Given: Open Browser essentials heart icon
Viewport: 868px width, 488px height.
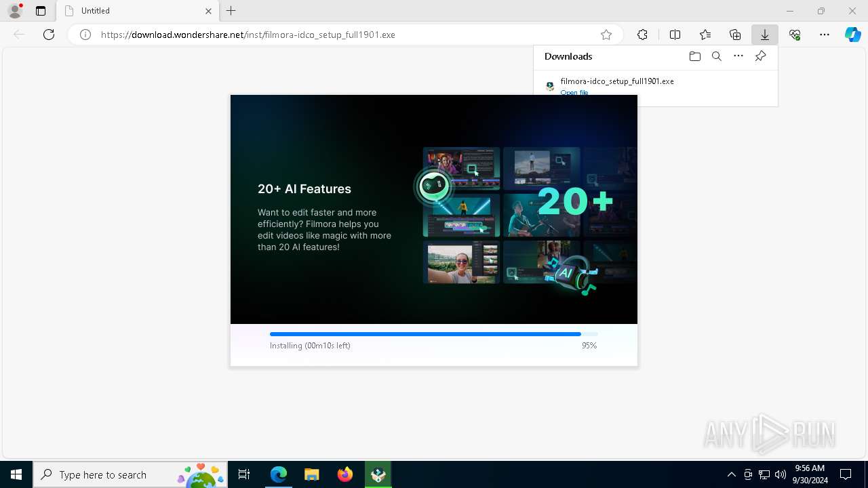Looking at the screenshot, I should click(x=795, y=35).
